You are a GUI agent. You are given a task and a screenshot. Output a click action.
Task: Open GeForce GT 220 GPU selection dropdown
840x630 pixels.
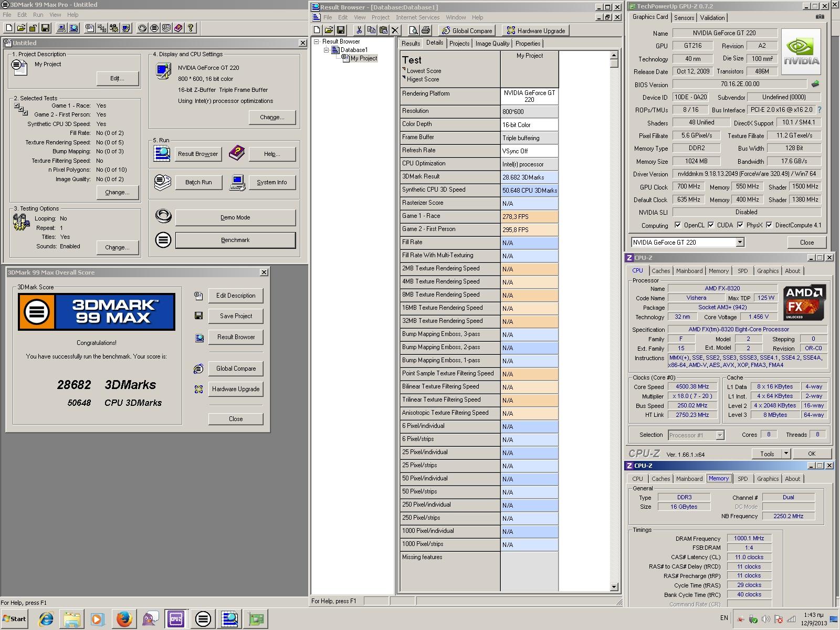(x=740, y=242)
